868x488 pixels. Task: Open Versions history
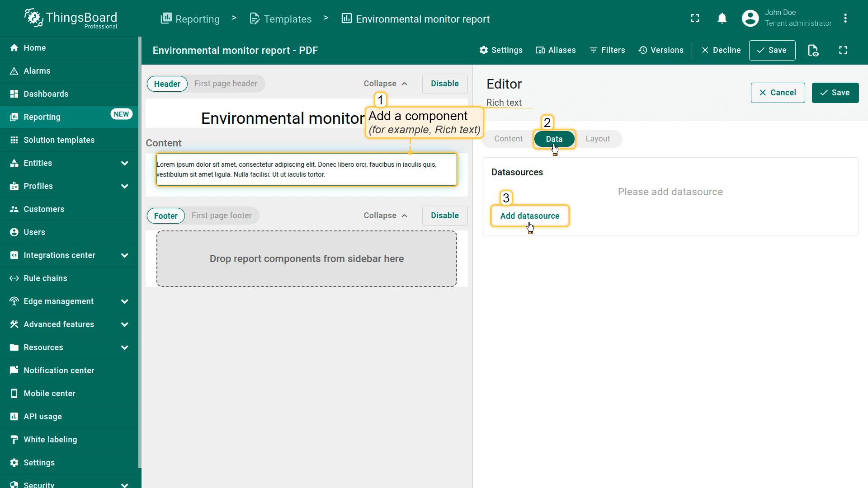661,50
